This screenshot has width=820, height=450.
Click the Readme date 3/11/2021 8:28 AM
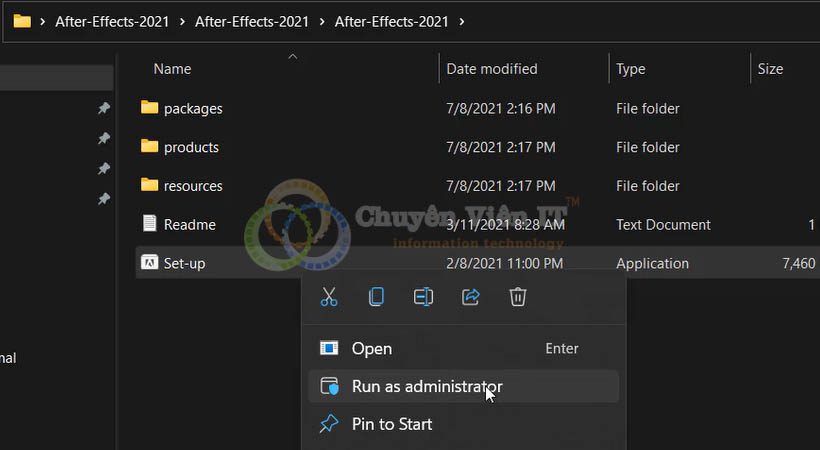coord(505,224)
